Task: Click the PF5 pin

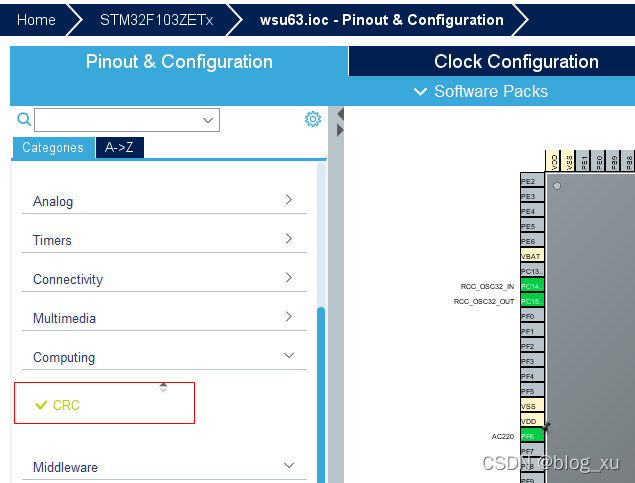Action: pos(532,391)
